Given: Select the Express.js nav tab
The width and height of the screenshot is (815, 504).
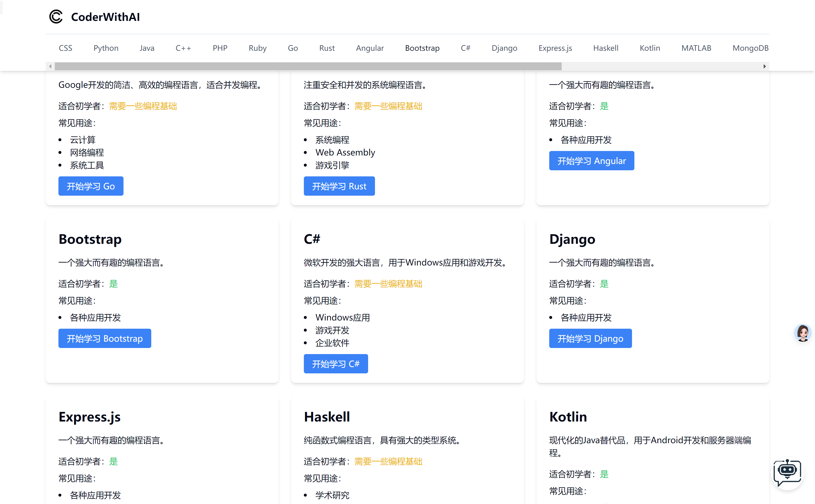Looking at the screenshot, I should [x=555, y=48].
